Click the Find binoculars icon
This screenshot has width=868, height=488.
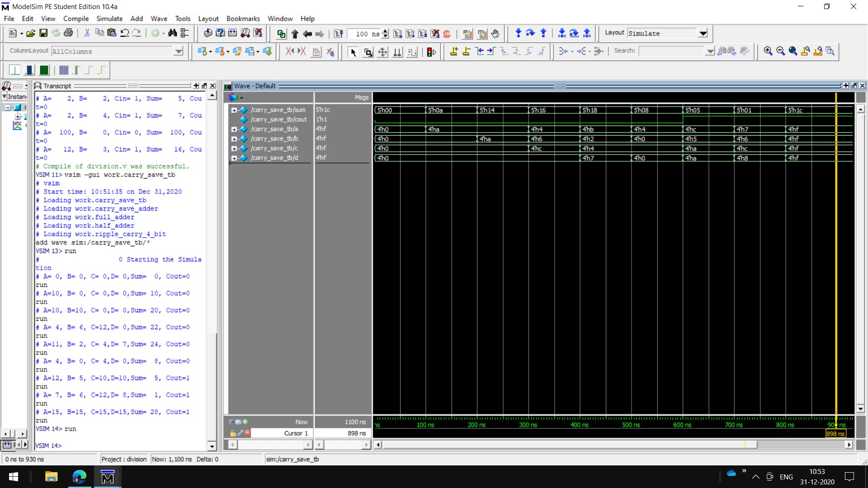click(x=172, y=33)
